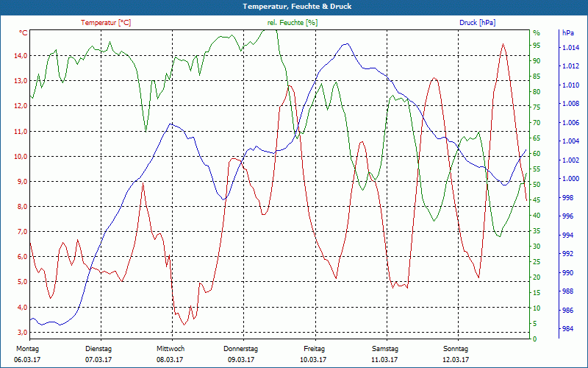The height and width of the screenshot is (368, 588).
Task: Click the '%' unit label on humidity axis
Action: pyautogui.click(x=537, y=33)
